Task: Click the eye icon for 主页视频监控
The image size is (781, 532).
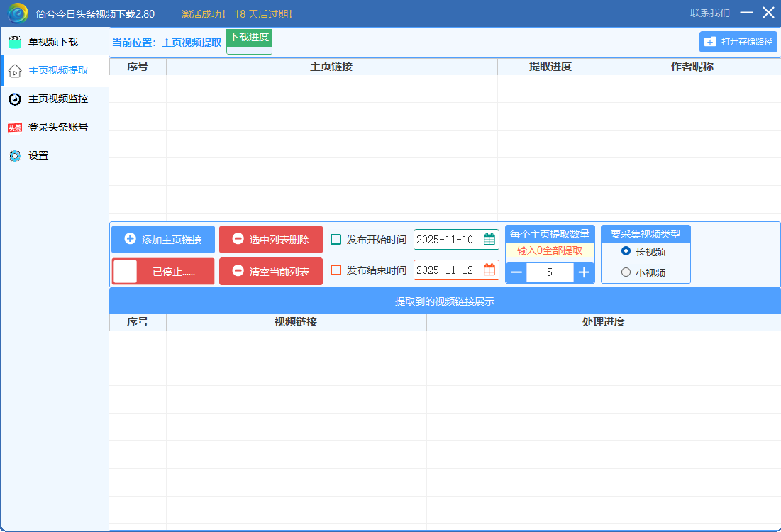Action: tap(15, 99)
